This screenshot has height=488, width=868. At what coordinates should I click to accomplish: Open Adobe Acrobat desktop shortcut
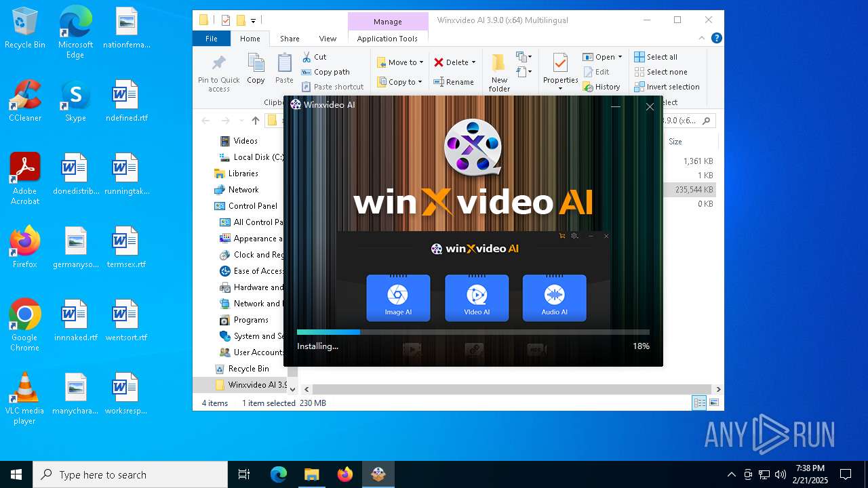tap(24, 178)
